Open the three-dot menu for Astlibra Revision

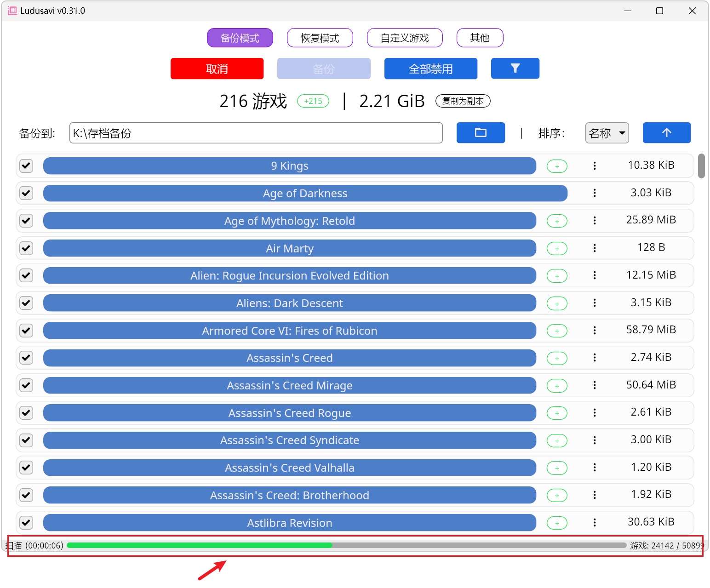(x=595, y=523)
